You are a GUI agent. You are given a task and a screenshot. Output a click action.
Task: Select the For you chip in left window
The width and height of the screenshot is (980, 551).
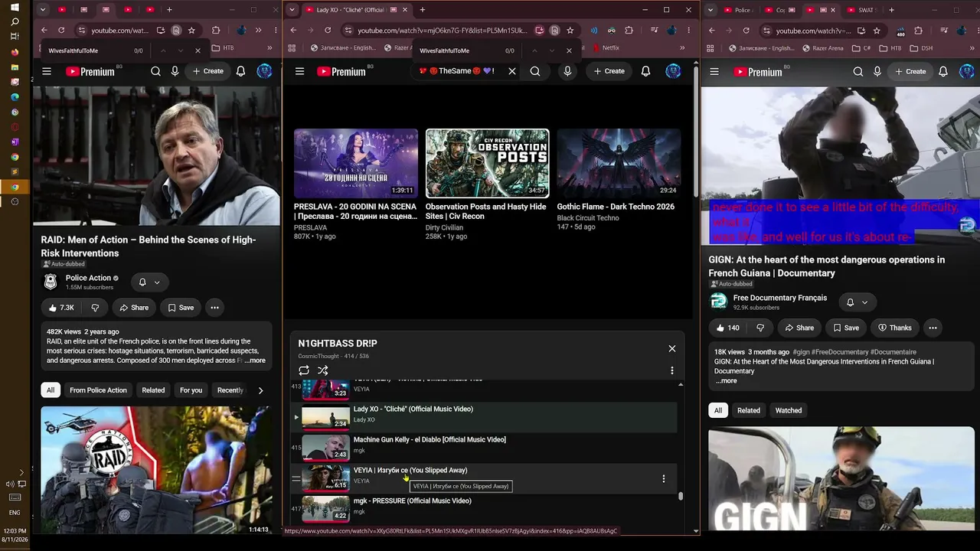coord(191,390)
